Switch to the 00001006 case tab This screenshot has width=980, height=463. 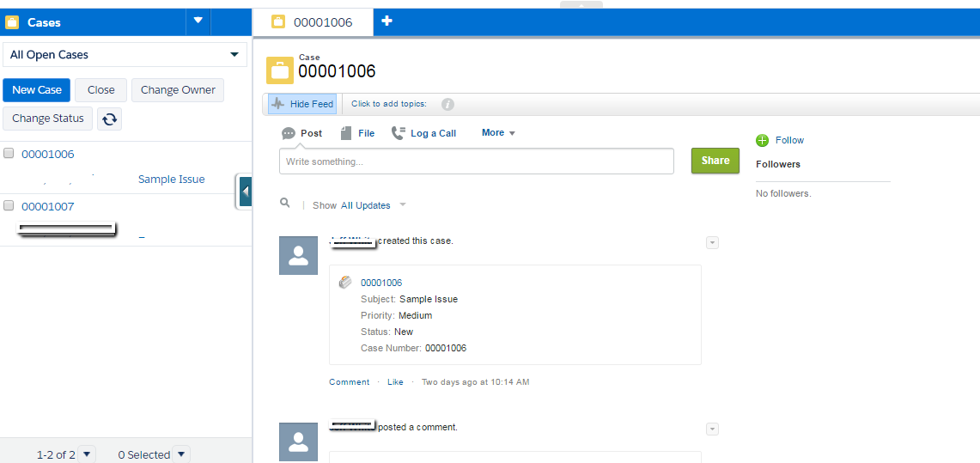tap(313, 22)
